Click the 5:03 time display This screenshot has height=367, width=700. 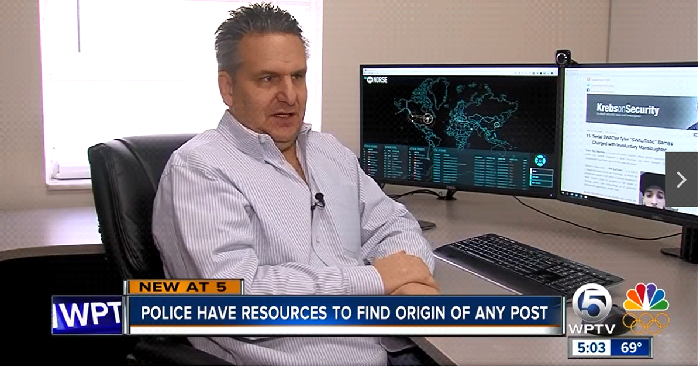pyautogui.click(x=591, y=347)
